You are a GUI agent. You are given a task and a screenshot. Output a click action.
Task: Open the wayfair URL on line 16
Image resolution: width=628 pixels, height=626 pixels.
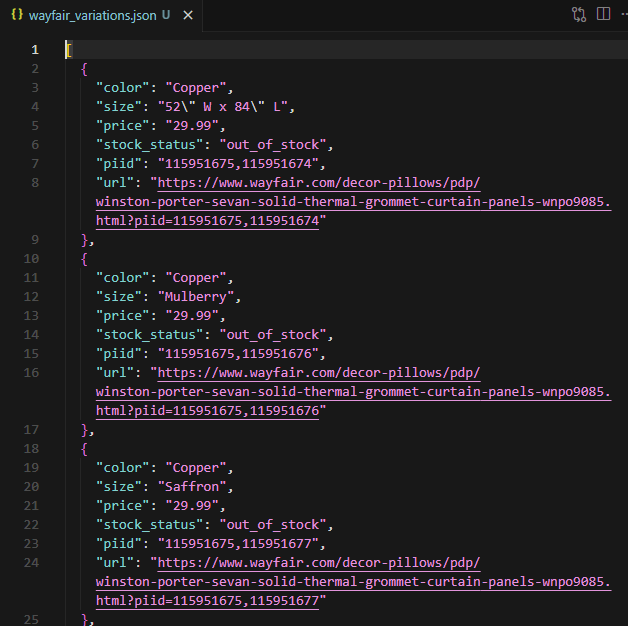(x=354, y=392)
